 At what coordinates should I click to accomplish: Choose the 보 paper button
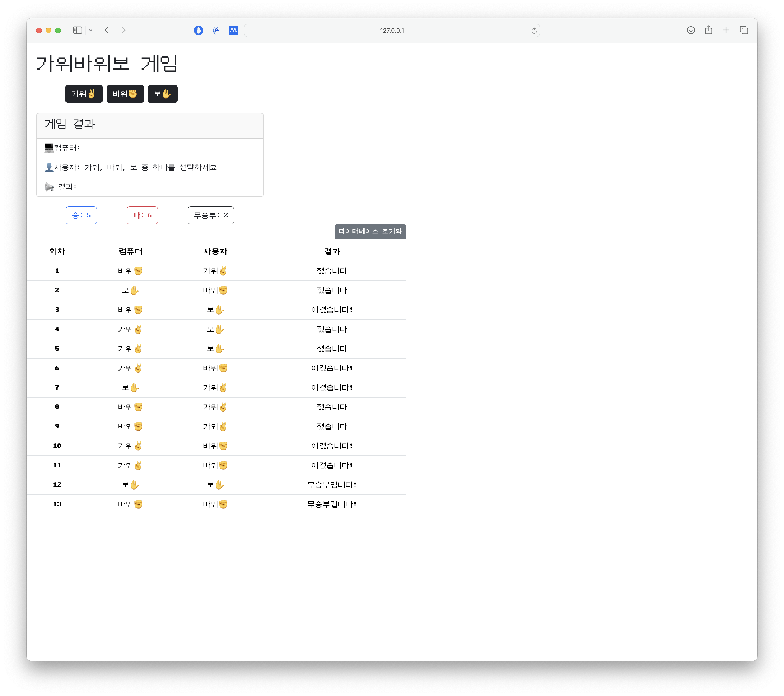(163, 94)
